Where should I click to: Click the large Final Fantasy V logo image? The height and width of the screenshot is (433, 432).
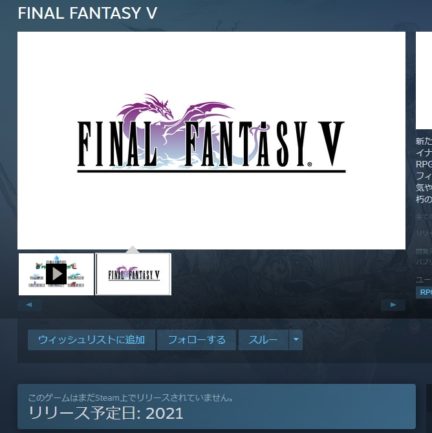pos(211,141)
